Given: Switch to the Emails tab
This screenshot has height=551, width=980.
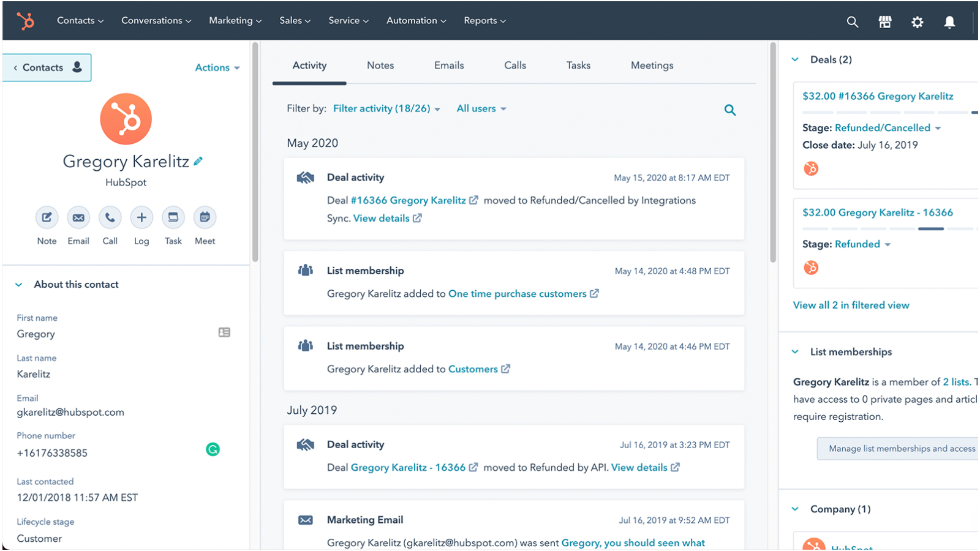Looking at the screenshot, I should [x=449, y=65].
